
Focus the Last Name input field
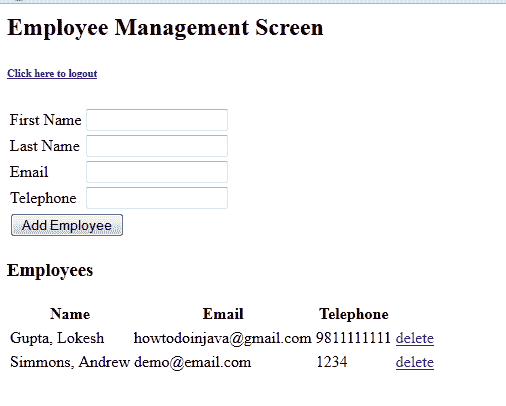point(157,146)
